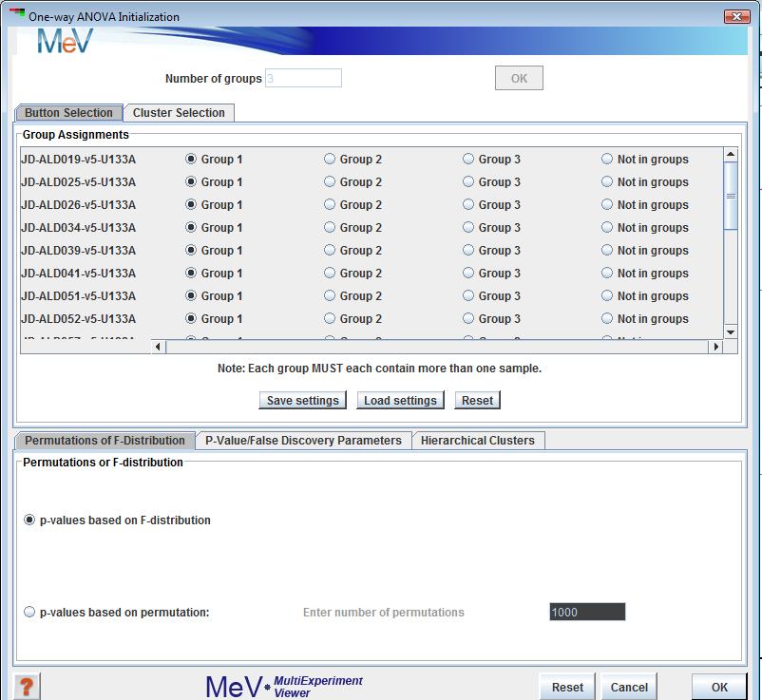The width and height of the screenshot is (762, 700).
Task: Select p-values based on F-distribution
Action: [x=29, y=520]
